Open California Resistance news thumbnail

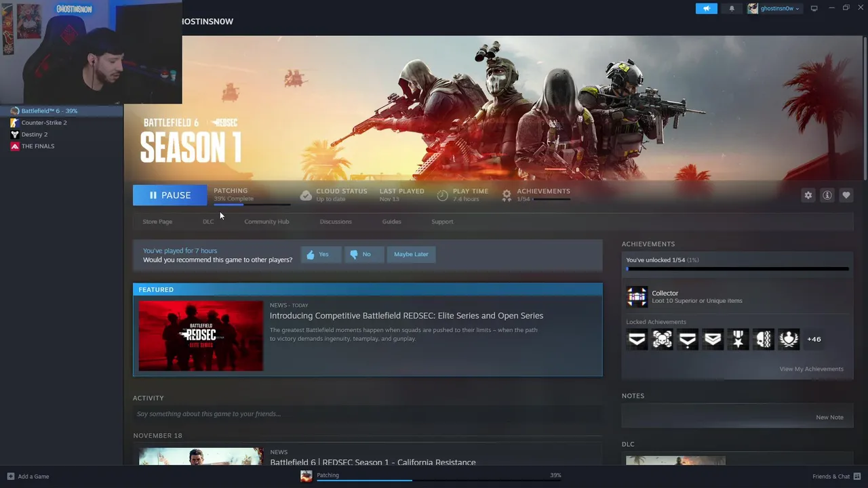[201, 456]
